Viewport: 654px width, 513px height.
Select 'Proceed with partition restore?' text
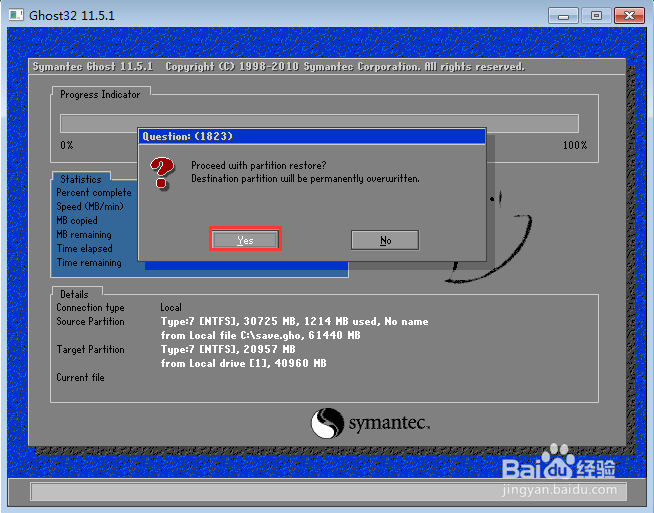coord(259,166)
